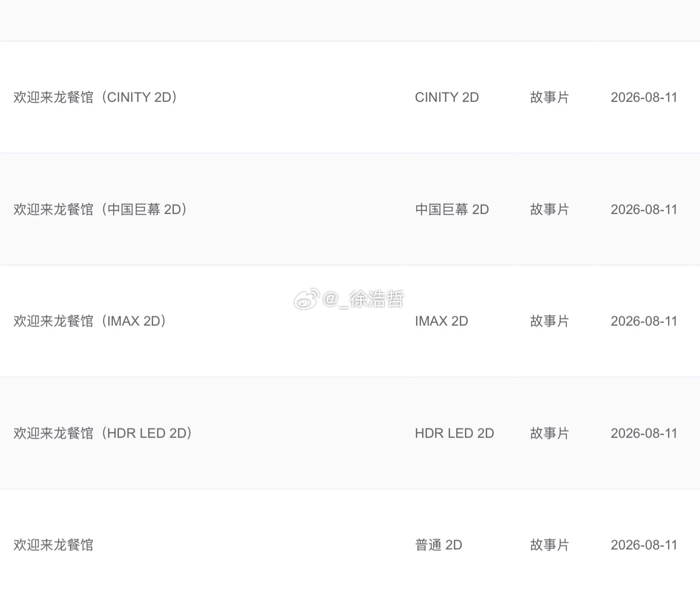700x598 pixels.
Task: Open the 欢迎来龙餐馆（中国巨幕 2D）title
Action: click(x=101, y=209)
